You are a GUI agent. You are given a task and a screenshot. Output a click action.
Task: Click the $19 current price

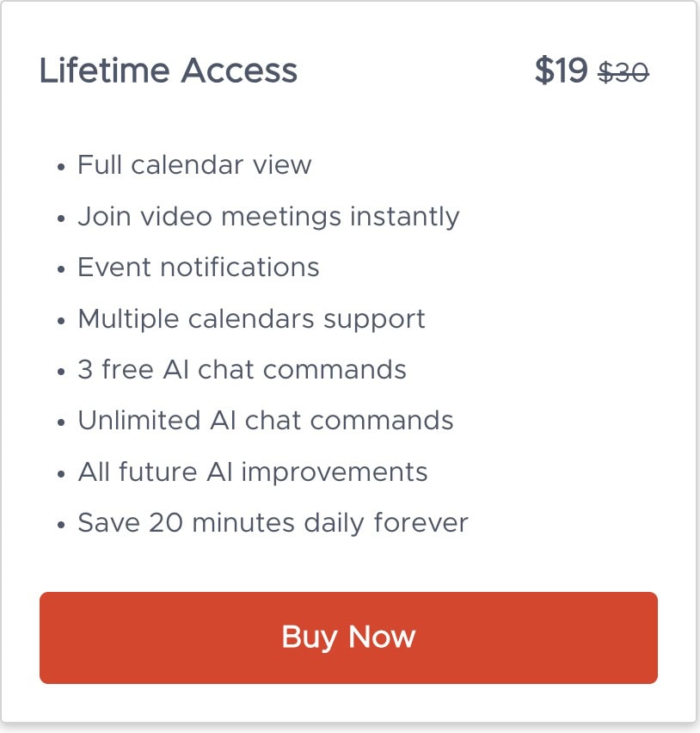pyautogui.click(x=561, y=71)
